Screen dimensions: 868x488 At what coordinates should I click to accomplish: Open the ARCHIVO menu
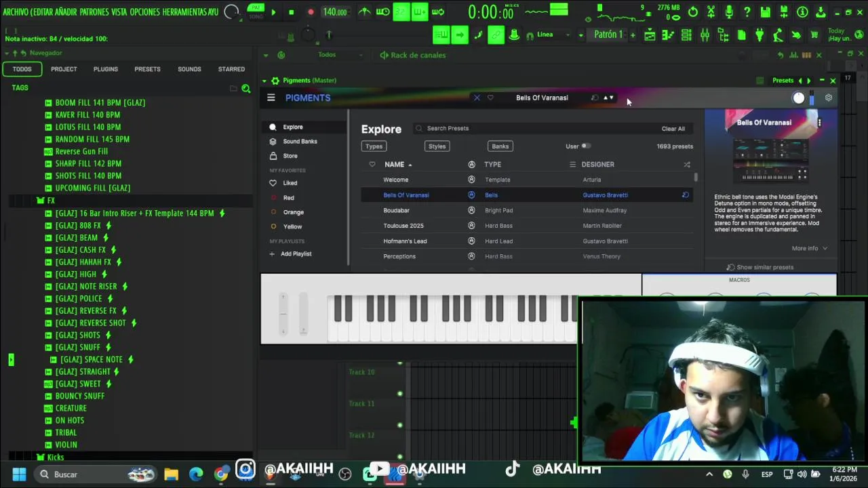[15, 12]
